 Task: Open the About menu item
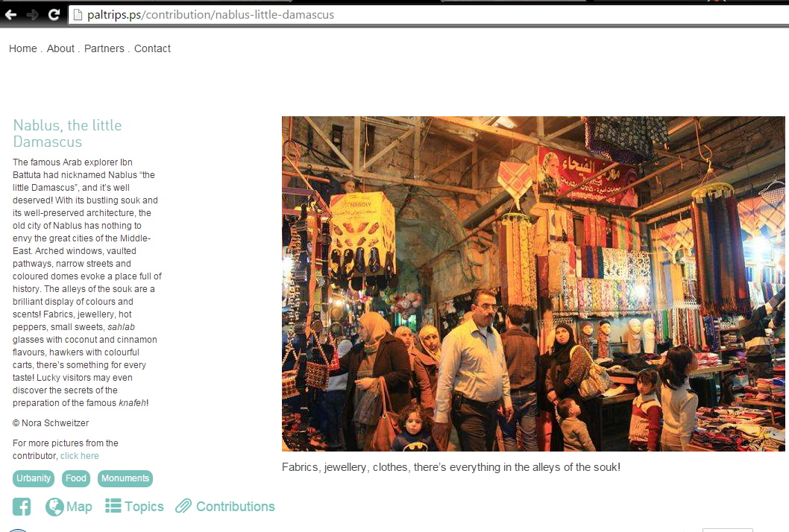(x=60, y=48)
